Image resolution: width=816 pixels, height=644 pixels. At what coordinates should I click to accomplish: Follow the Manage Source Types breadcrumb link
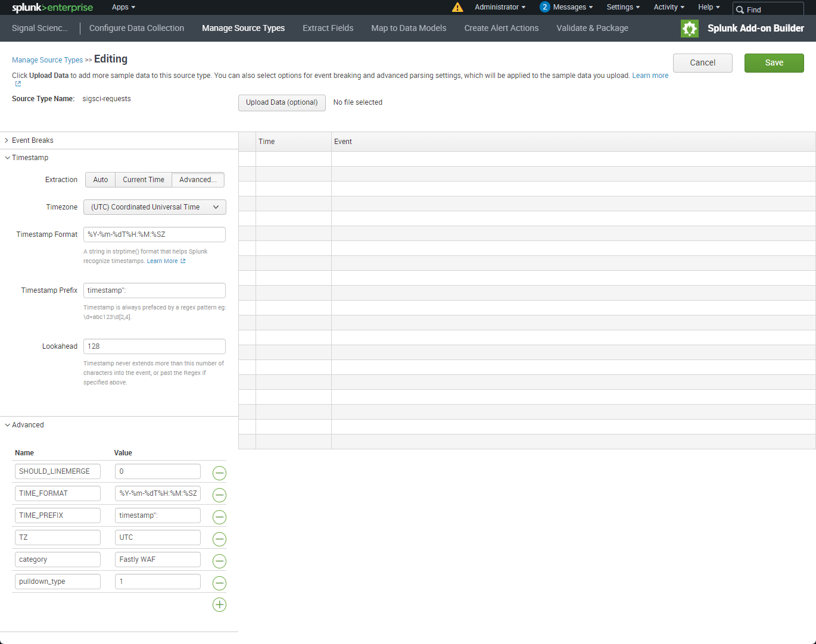48,60
